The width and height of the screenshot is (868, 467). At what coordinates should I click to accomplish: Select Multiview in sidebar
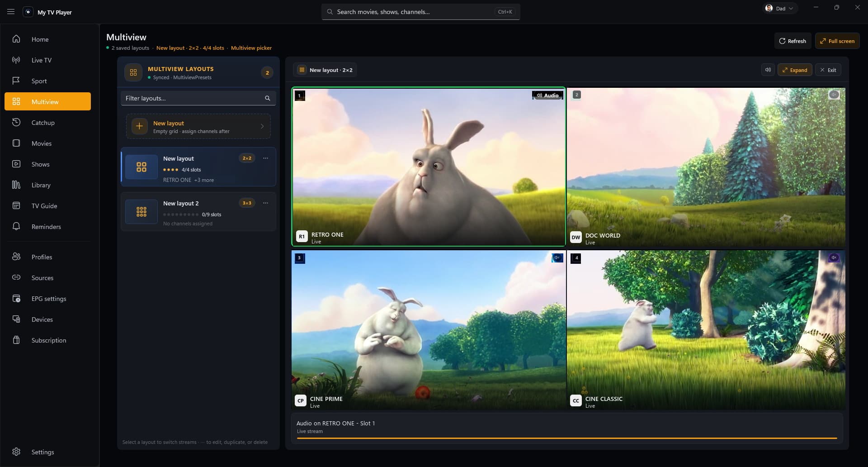47,102
